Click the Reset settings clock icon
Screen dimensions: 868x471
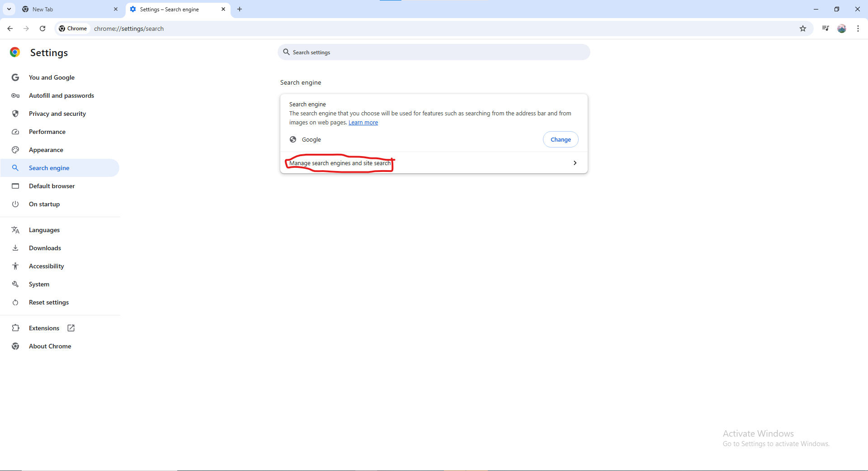click(x=15, y=302)
